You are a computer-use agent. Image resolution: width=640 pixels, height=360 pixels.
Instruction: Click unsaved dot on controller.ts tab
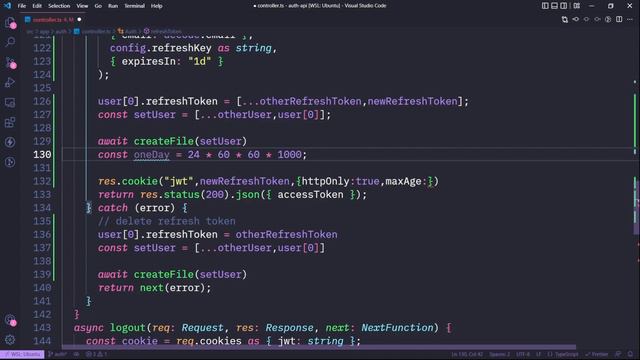79,19
